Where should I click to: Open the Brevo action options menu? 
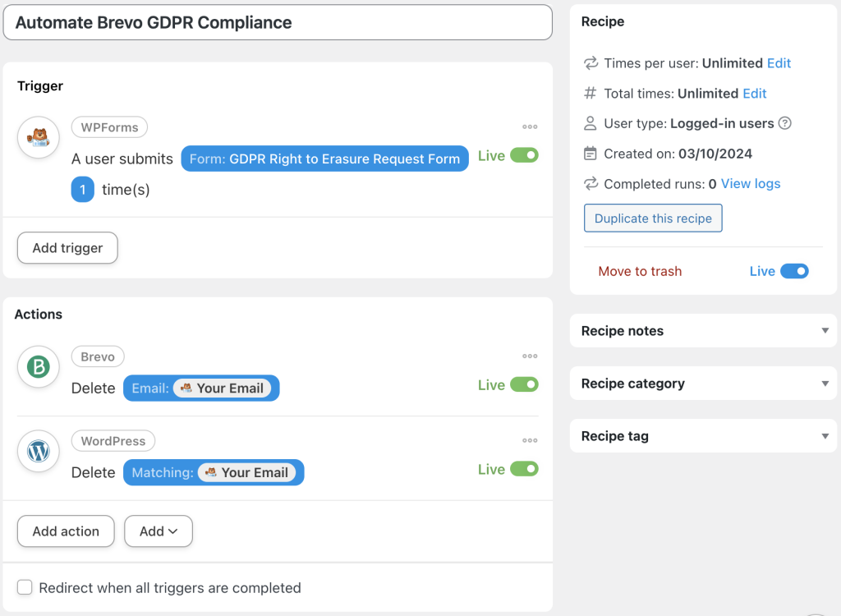(530, 356)
